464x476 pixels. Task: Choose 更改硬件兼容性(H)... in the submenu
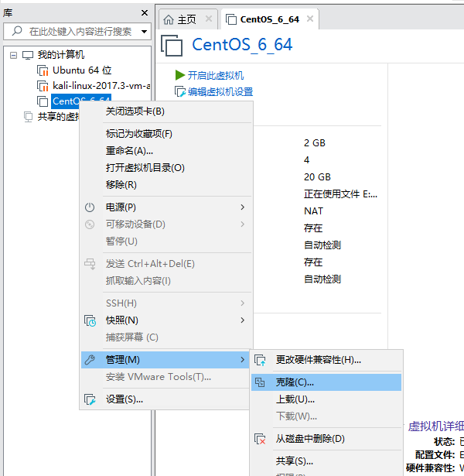(326, 360)
